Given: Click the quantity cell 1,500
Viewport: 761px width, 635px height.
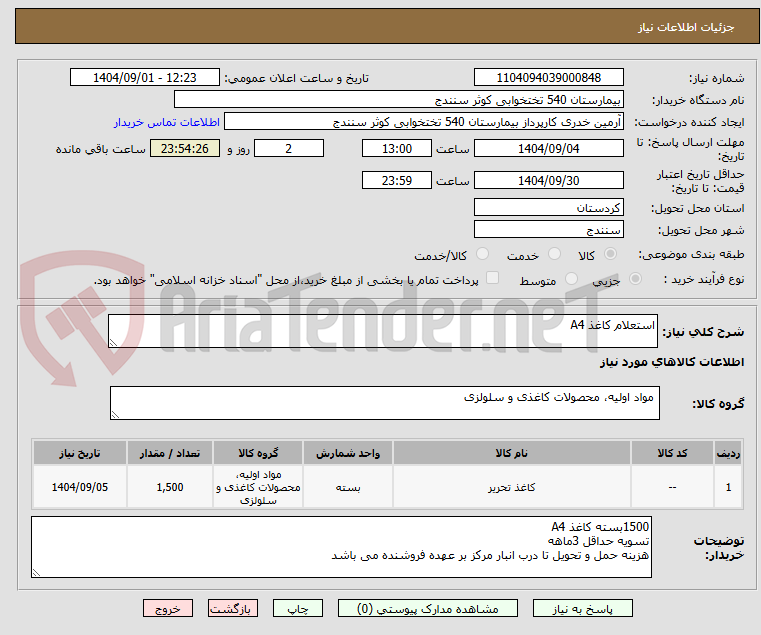Looking at the screenshot, I should (x=170, y=487).
